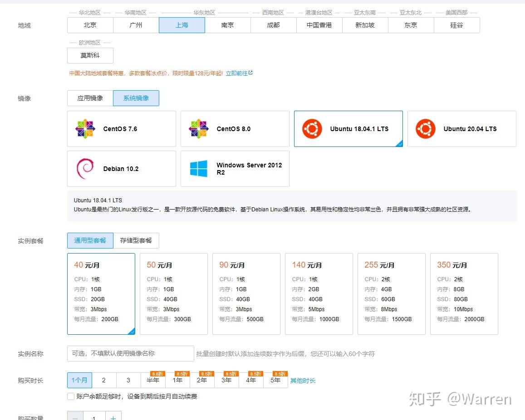Select the 新加坡 region
This screenshot has height=420, width=525.
365,25
